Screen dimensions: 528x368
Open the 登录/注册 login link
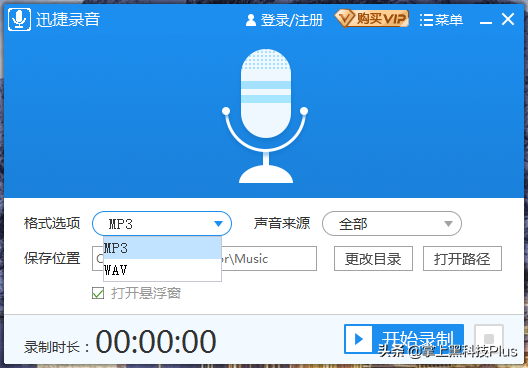(x=285, y=20)
